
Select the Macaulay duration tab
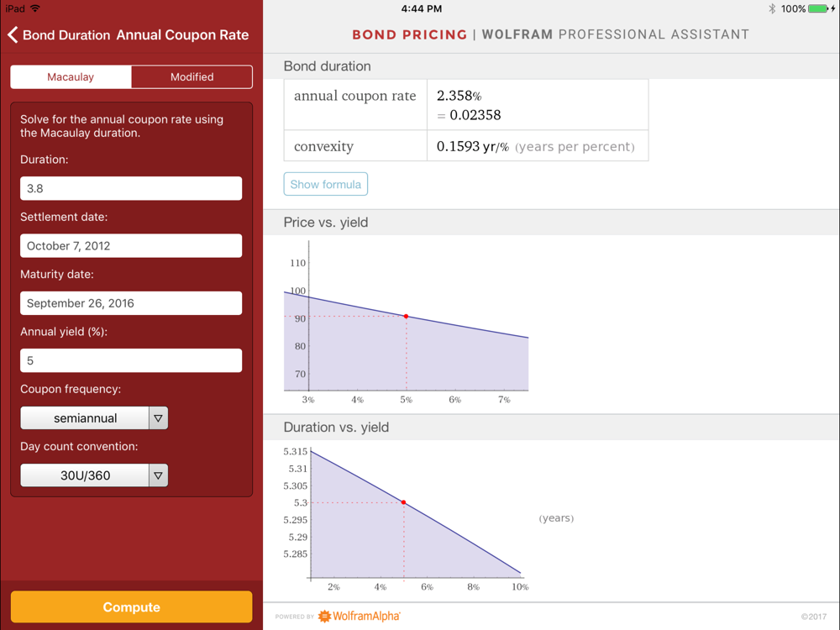coord(71,76)
